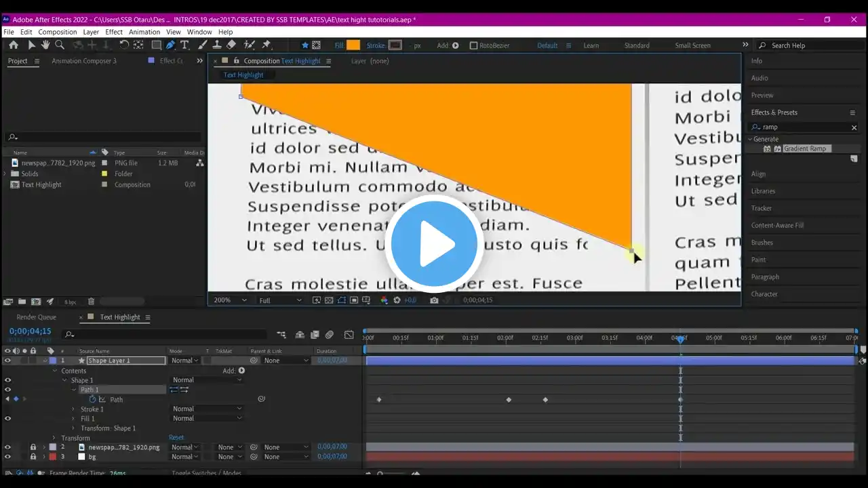Hide Shape Layer 1 with its eye icon
868x488 pixels.
point(7,361)
